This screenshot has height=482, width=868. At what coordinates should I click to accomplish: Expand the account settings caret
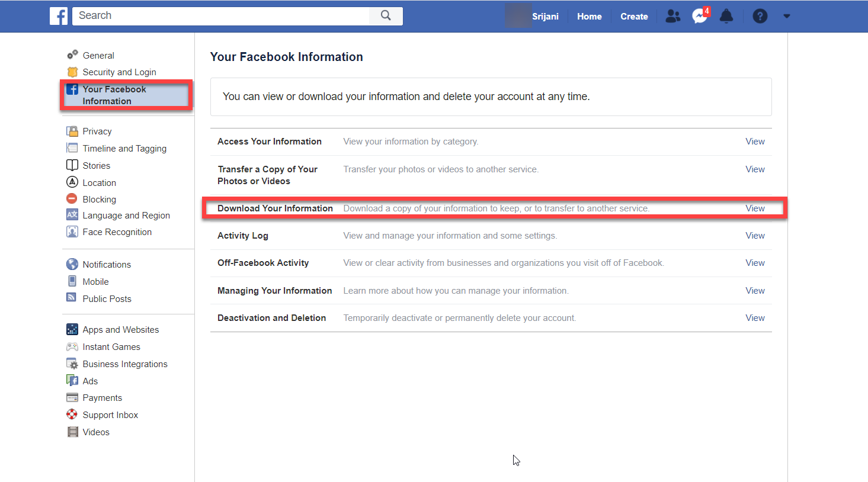pos(787,16)
